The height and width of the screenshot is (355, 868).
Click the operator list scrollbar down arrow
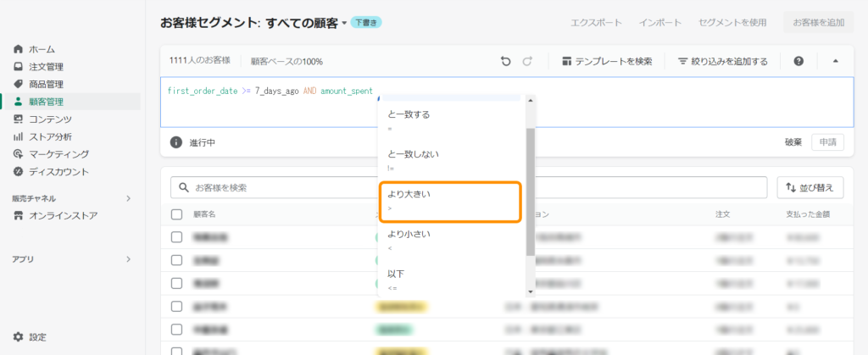tap(531, 291)
